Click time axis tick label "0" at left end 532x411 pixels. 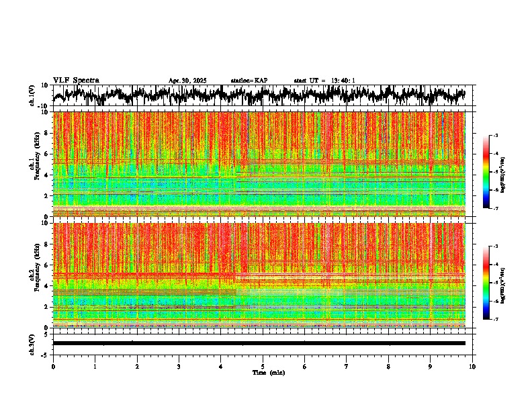pos(53,367)
